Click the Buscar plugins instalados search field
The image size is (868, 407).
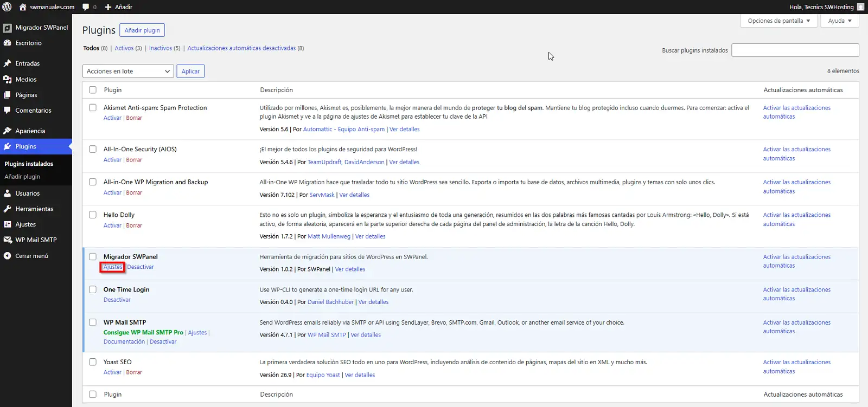pyautogui.click(x=795, y=50)
